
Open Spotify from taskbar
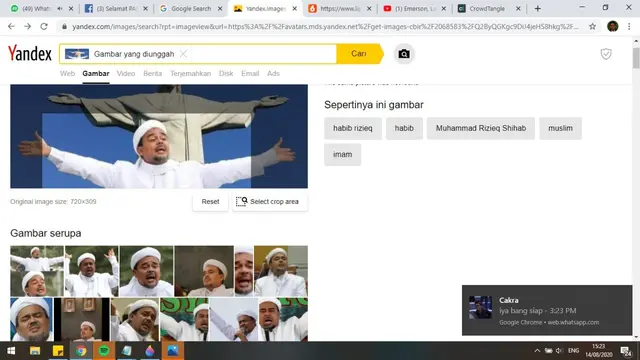104,351
